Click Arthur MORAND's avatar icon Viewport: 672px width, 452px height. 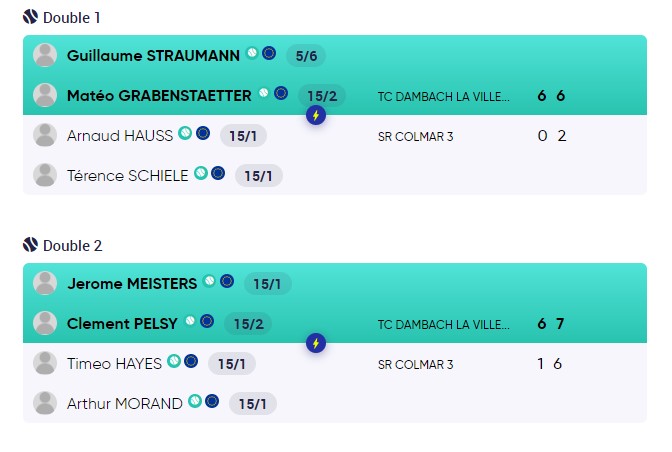[45, 403]
